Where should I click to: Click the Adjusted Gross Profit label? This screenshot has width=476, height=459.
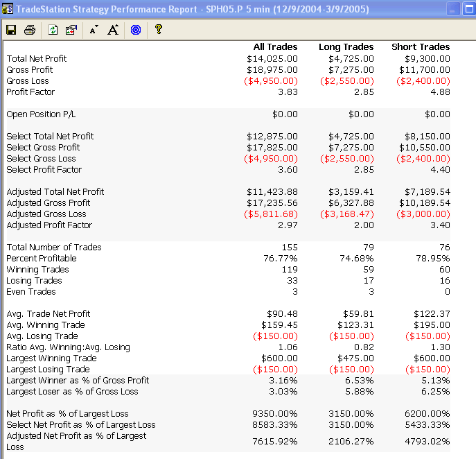pos(49,202)
